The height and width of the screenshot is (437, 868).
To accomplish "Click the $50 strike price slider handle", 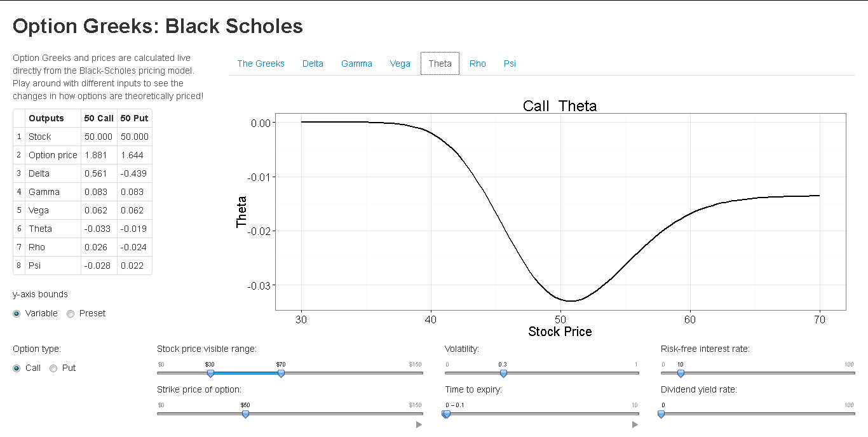I will [x=245, y=414].
